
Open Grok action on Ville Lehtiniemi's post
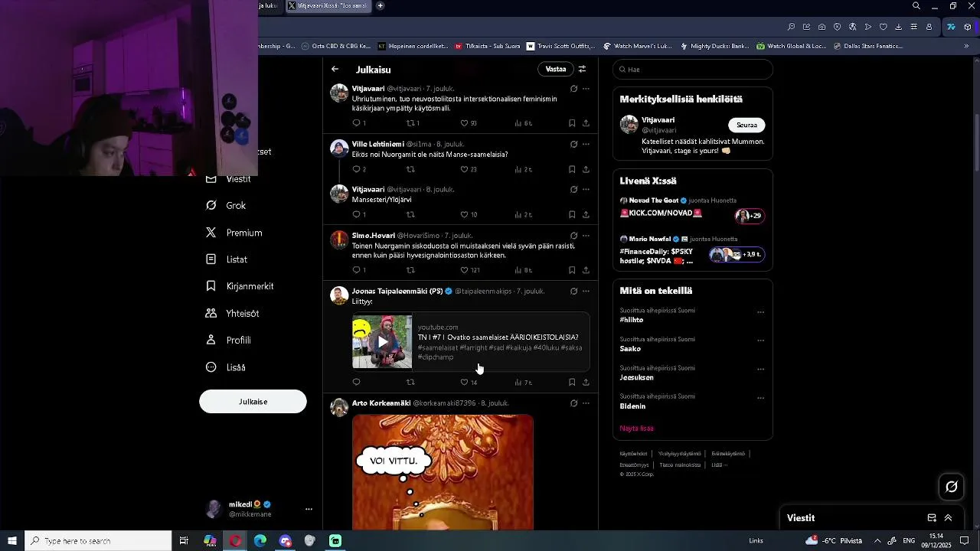[x=573, y=144]
